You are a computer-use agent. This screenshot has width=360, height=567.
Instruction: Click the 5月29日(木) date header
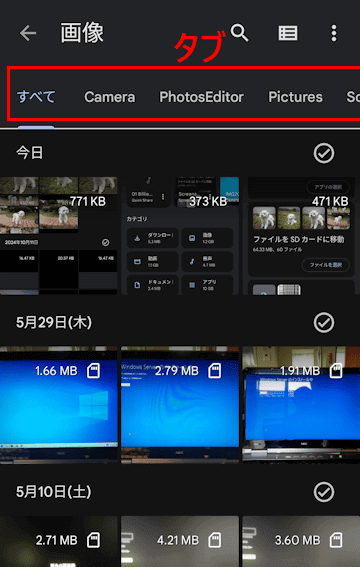coord(54,323)
